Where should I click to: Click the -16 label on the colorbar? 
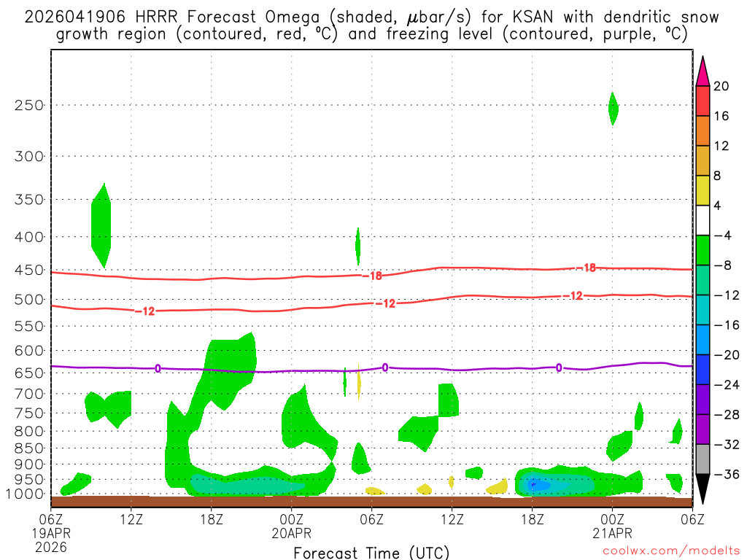pos(726,325)
